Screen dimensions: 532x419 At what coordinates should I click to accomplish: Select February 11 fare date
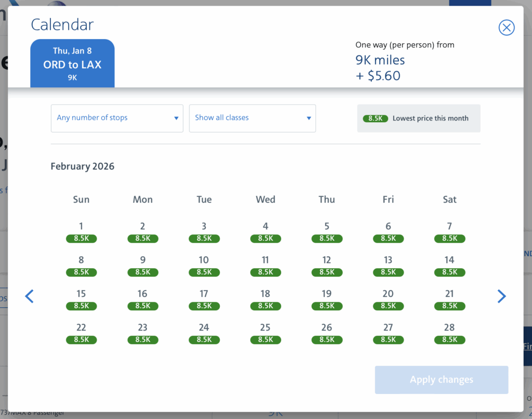(265, 265)
